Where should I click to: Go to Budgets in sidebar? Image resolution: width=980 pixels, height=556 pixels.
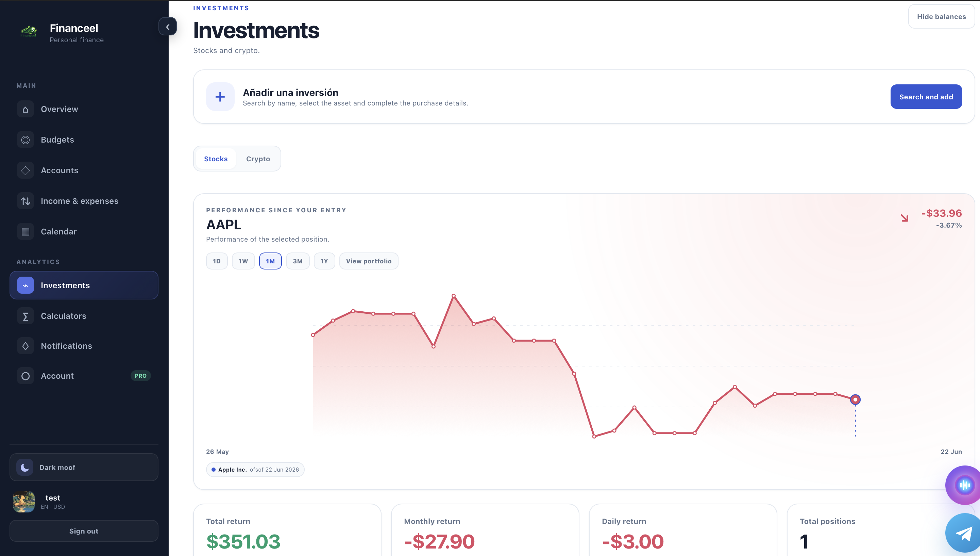tap(57, 140)
